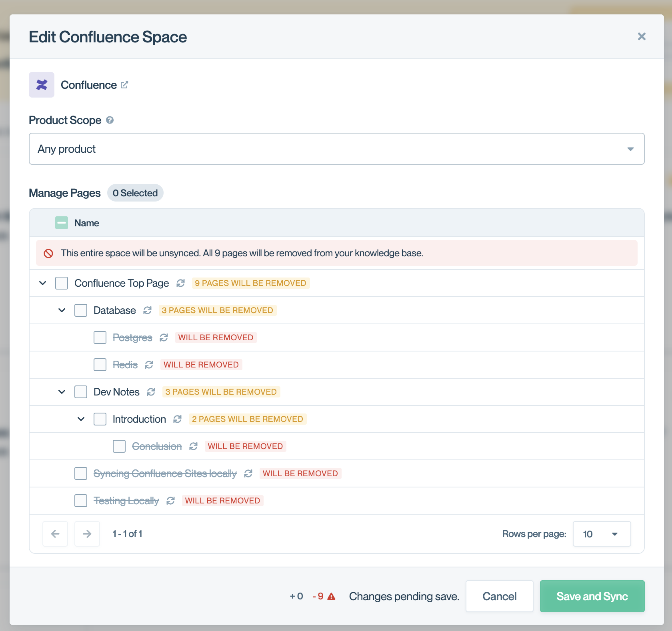The width and height of the screenshot is (672, 631).
Task: Click the '-9' removed pages counter
Action: pyautogui.click(x=318, y=596)
